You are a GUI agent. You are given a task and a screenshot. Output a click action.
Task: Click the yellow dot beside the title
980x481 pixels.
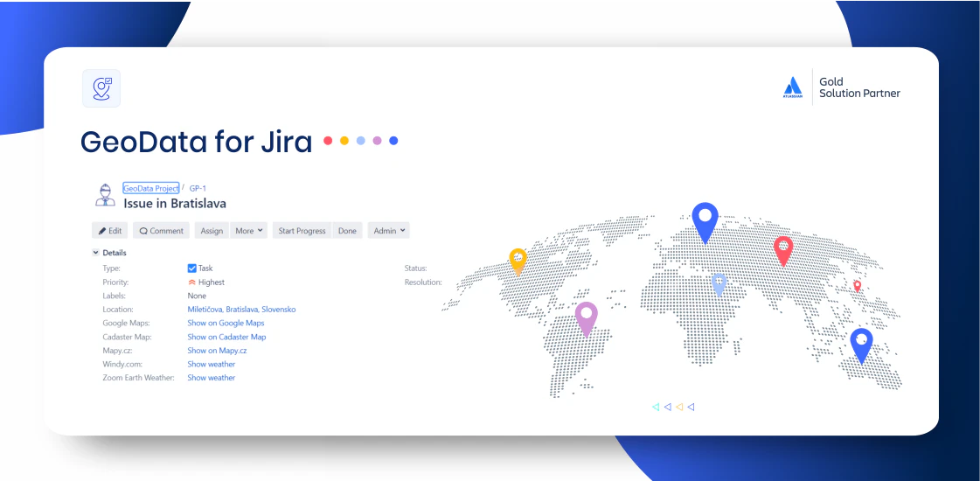[344, 141]
